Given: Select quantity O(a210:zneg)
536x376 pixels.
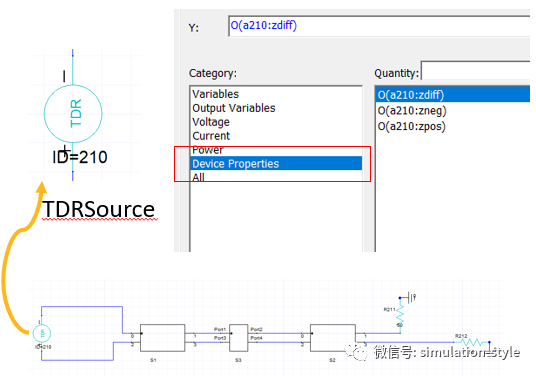Looking at the screenshot, I should pyautogui.click(x=453, y=110).
